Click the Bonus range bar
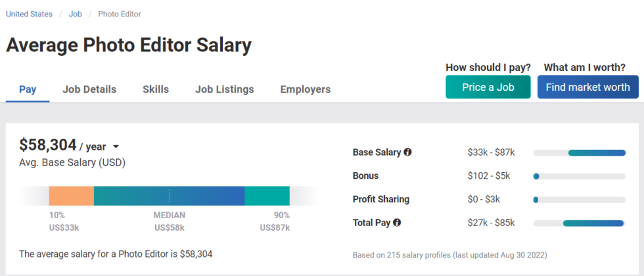Viewport: 644px width, 276px height. click(x=580, y=176)
